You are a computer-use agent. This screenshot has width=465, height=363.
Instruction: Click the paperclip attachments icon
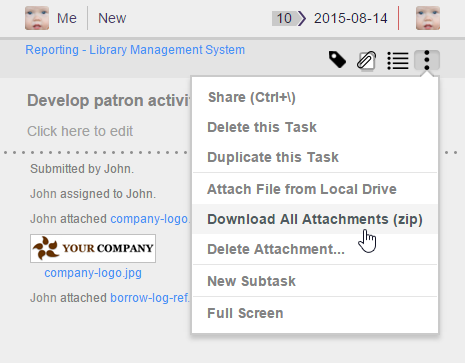coord(366,60)
